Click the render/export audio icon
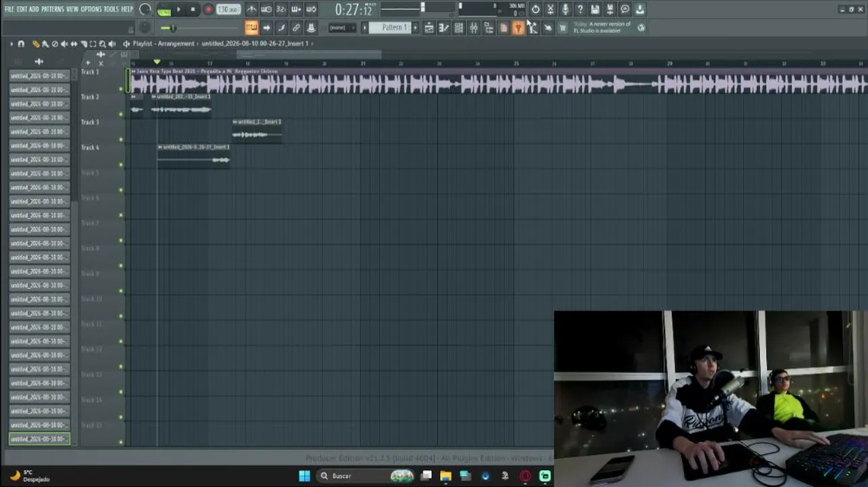The width and height of the screenshot is (868, 487). (x=610, y=9)
